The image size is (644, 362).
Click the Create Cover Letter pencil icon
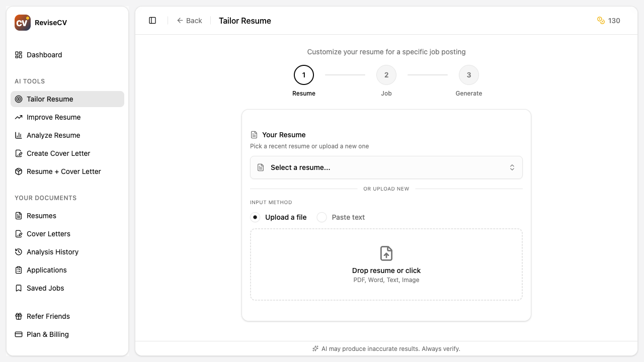coord(18,153)
